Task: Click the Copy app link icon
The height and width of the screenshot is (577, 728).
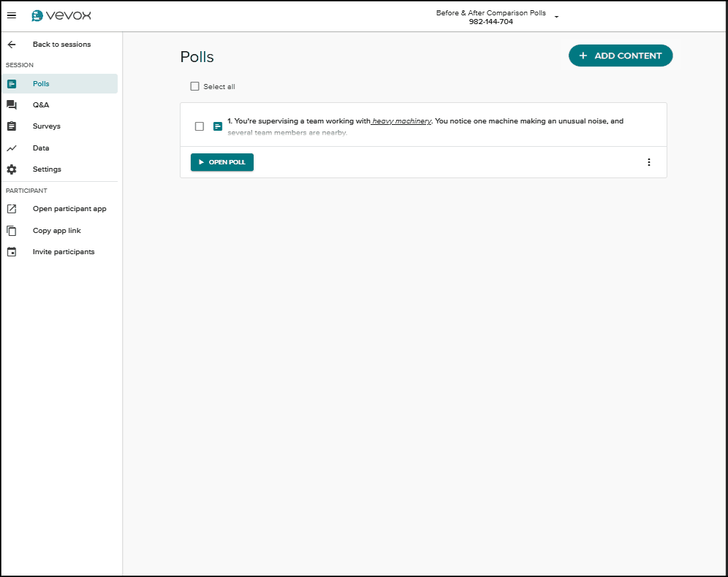Action: [x=12, y=231]
